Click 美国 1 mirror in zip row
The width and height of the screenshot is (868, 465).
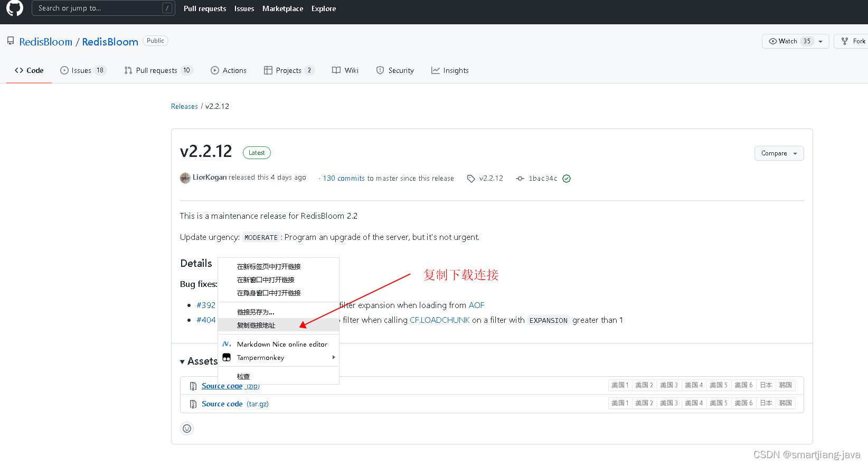(620, 385)
